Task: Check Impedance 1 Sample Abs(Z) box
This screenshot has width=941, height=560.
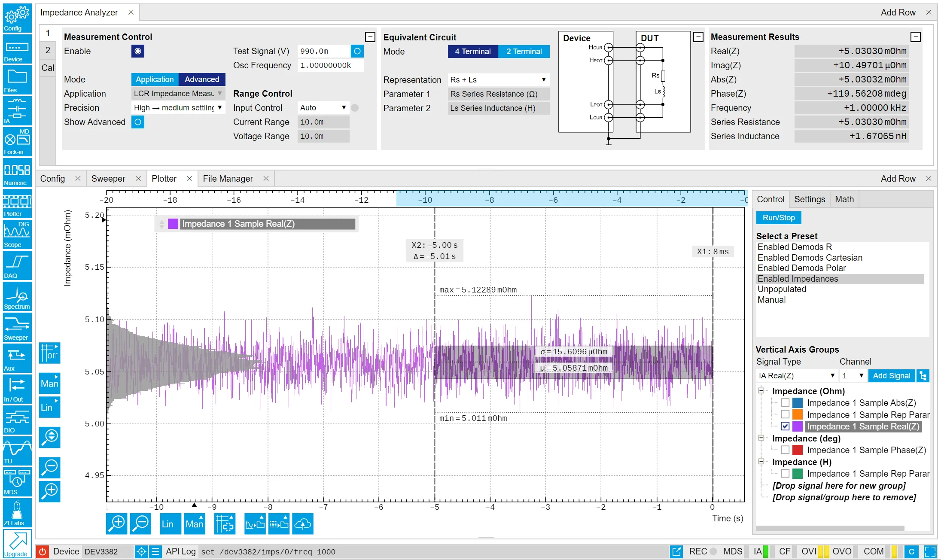Action: pyautogui.click(x=785, y=403)
